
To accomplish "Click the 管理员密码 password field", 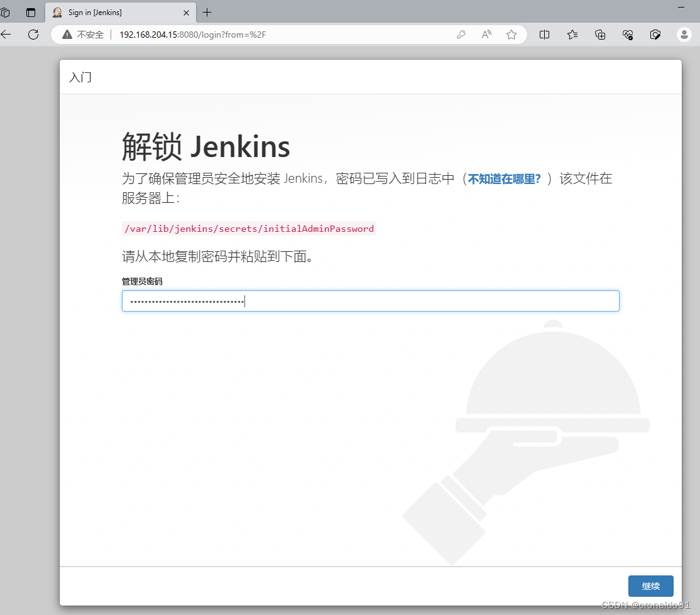I will 371,301.
